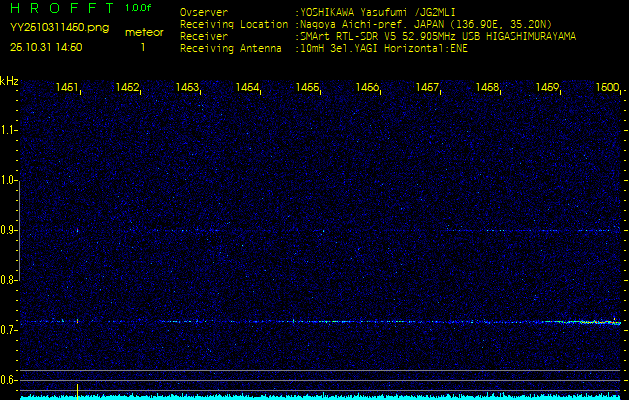Click the meteor count label
This screenshot has width=629, height=400.
pyautogui.click(x=144, y=32)
